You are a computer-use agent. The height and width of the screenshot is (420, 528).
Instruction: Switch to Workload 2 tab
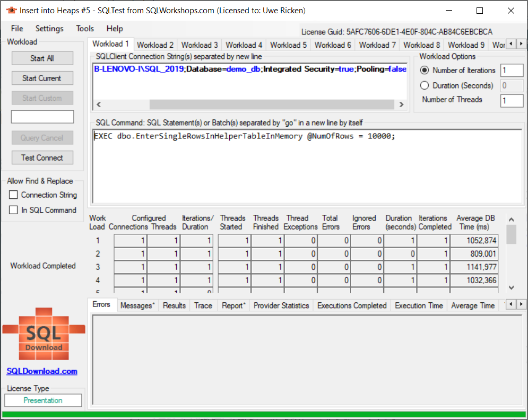pyautogui.click(x=155, y=45)
